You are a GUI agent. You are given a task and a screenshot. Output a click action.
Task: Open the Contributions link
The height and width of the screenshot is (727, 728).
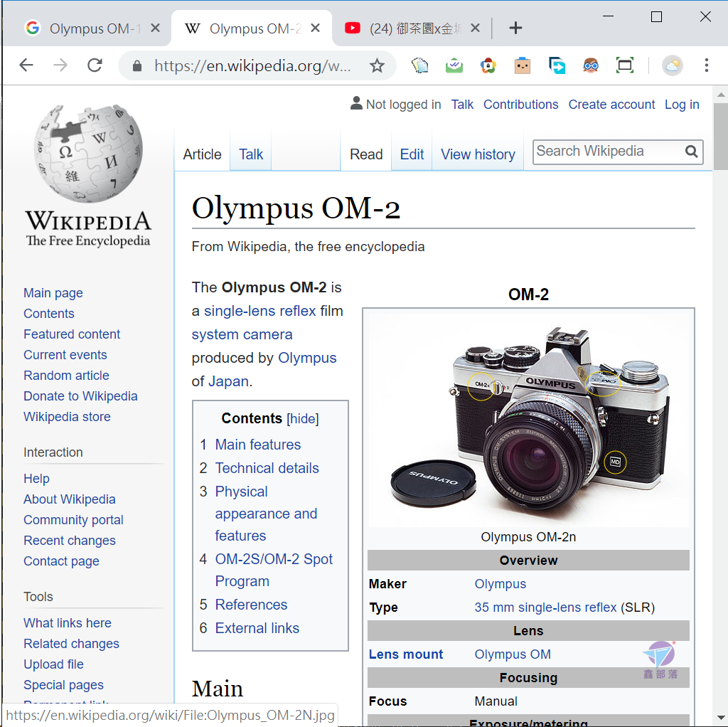click(520, 105)
